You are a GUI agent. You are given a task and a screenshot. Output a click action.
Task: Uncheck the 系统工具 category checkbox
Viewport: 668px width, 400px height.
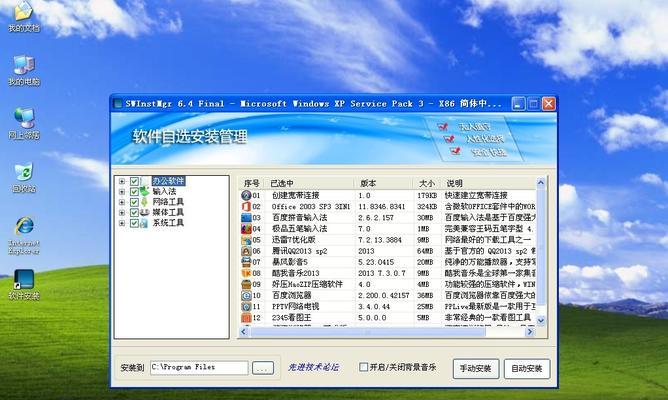tap(134, 223)
